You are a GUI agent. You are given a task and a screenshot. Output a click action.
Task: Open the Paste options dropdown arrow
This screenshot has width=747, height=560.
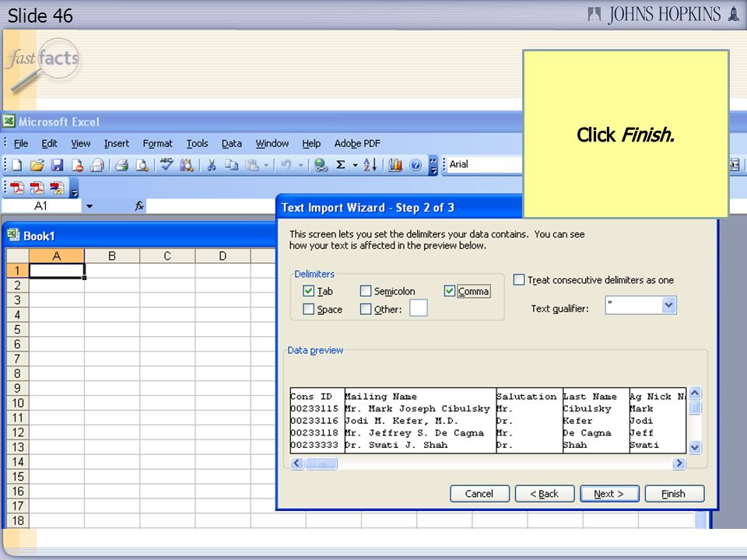pos(266,165)
